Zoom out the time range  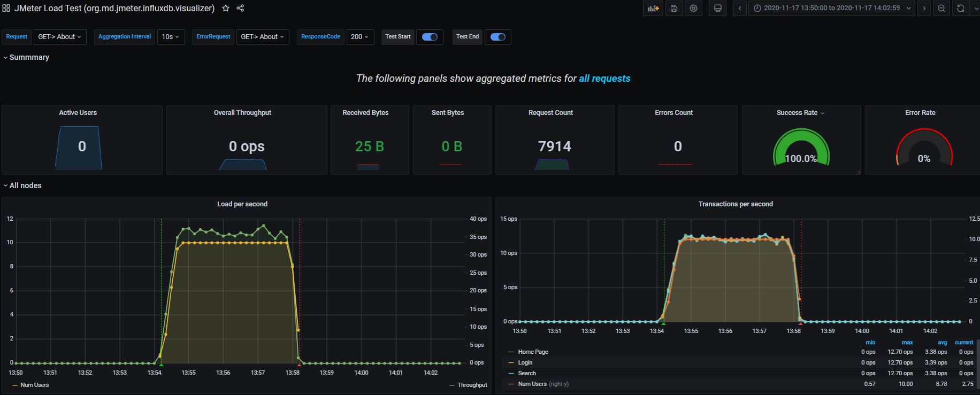[941, 9]
